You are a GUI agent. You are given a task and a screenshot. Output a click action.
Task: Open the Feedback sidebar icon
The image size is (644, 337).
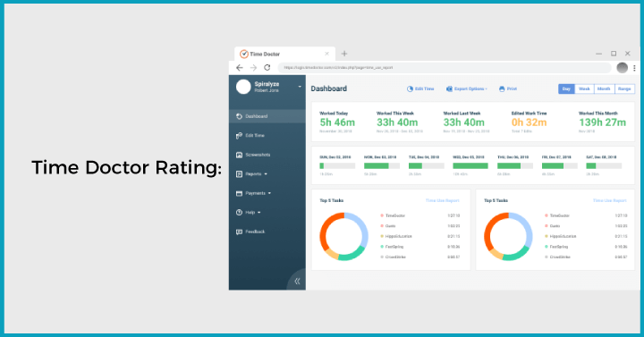click(239, 232)
